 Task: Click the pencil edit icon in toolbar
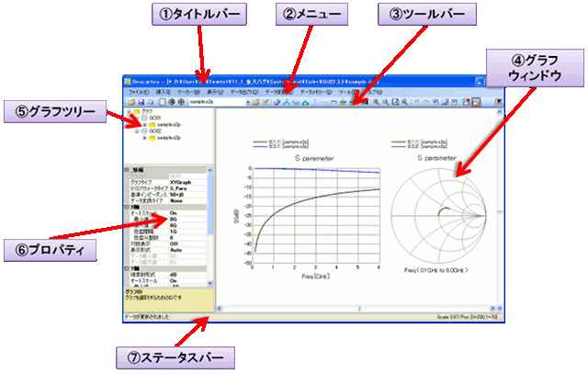tap(261, 103)
